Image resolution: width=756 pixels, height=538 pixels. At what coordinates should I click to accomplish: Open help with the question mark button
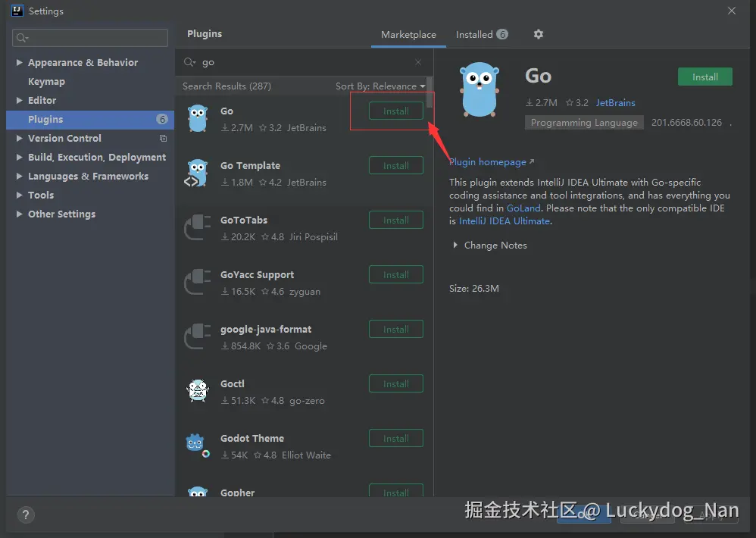click(26, 515)
